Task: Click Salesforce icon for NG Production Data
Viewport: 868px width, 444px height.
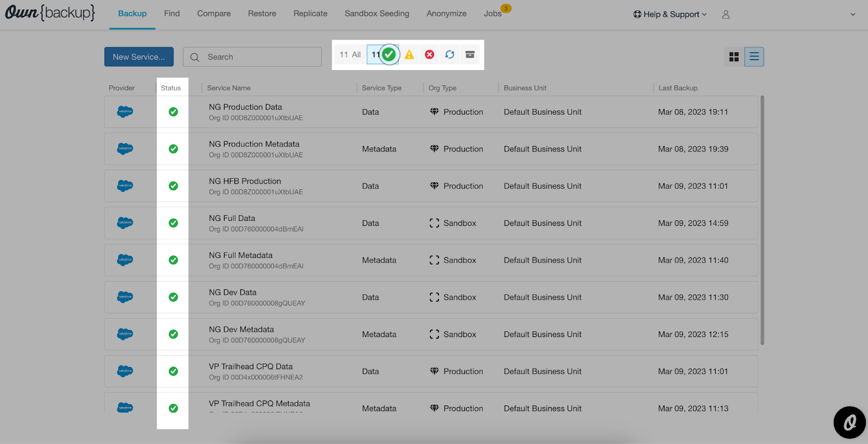Action: click(125, 112)
